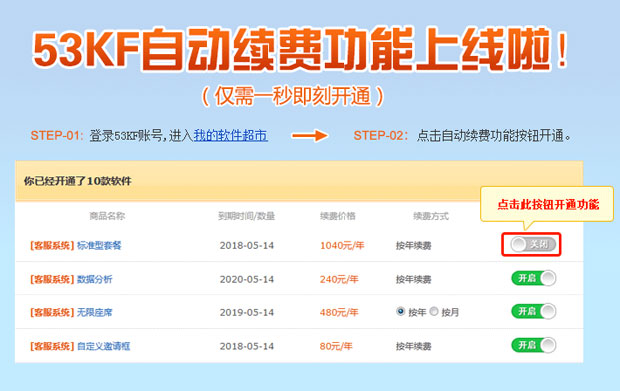Click the 续费方式 column header

(x=431, y=216)
